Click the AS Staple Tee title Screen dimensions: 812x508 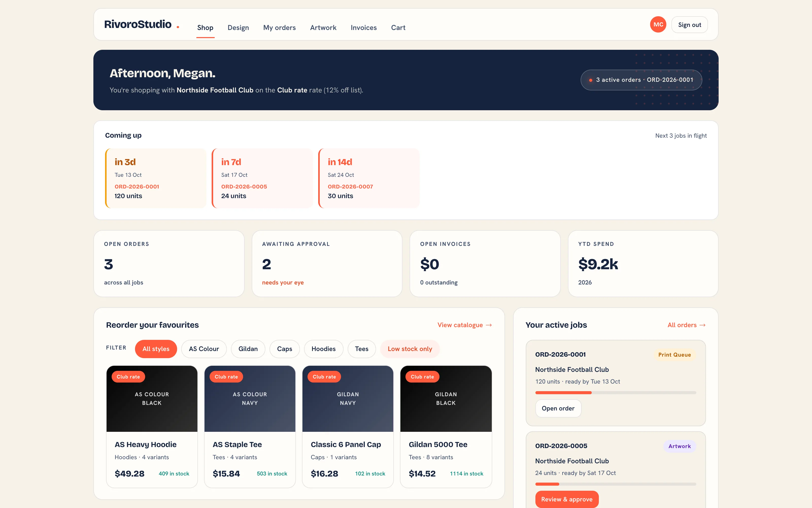[x=237, y=444]
